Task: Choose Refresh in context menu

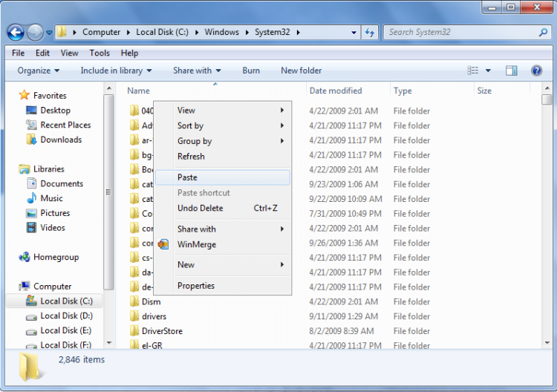Action: [223, 156]
